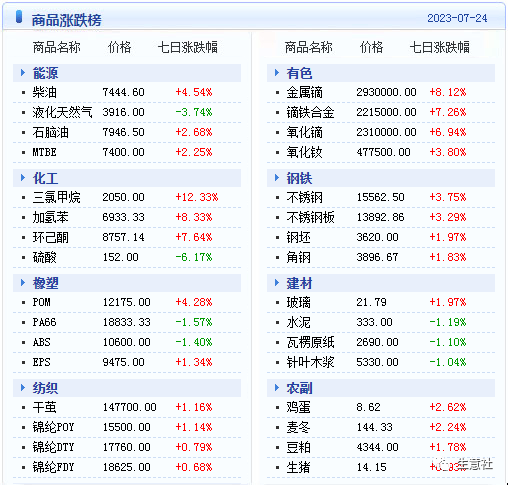This screenshot has width=508, height=485.
Task: Expand the 能源 category arrow
Action: coord(23,73)
